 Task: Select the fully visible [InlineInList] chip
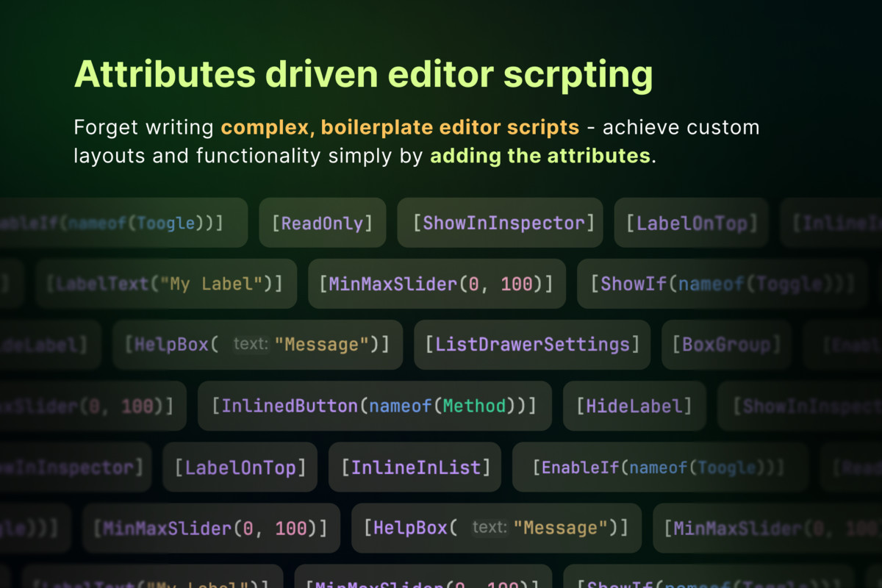click(x=415, y=467)
